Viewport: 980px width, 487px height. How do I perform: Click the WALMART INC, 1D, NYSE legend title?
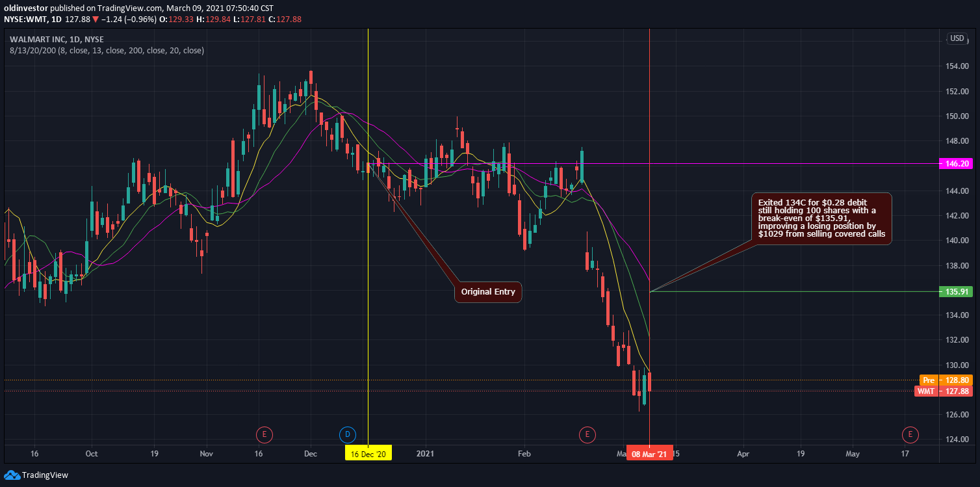pyautogui.click(x=57, y=39)
